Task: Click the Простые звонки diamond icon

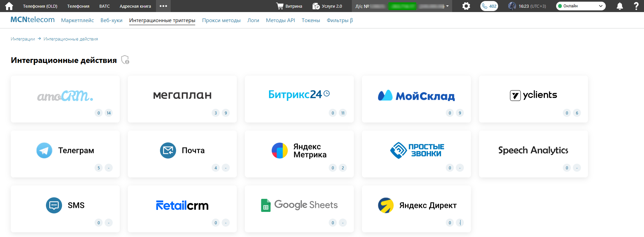Action: [x=398, y=150]
